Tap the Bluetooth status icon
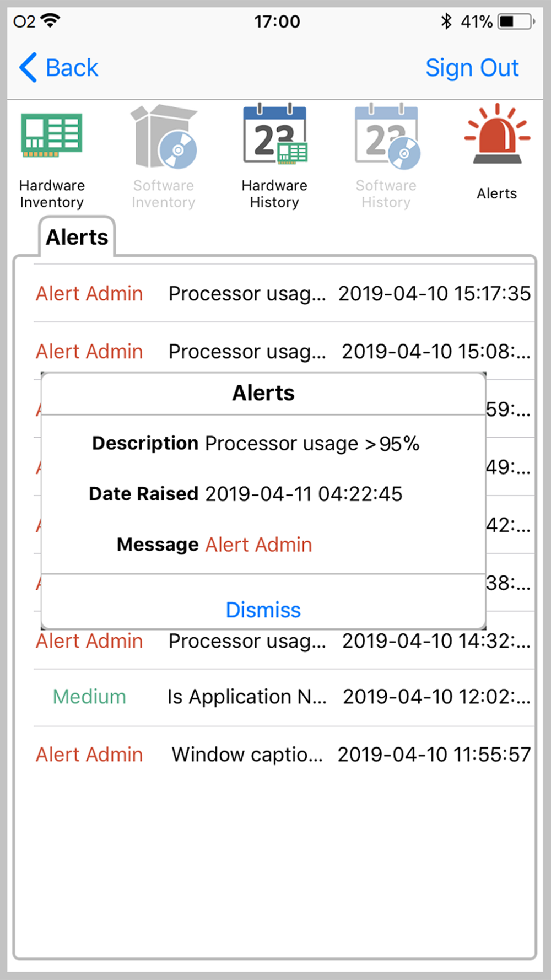This screenshot has width=551, height=980. click(446, 21)
